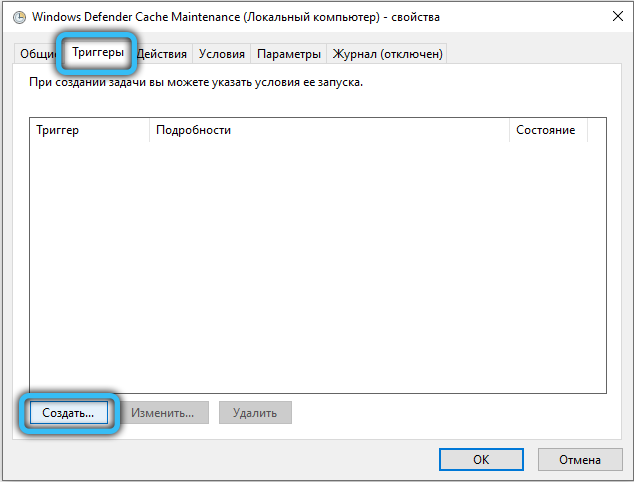
Task: Confirm with the OK button
Action: [481, 459]
